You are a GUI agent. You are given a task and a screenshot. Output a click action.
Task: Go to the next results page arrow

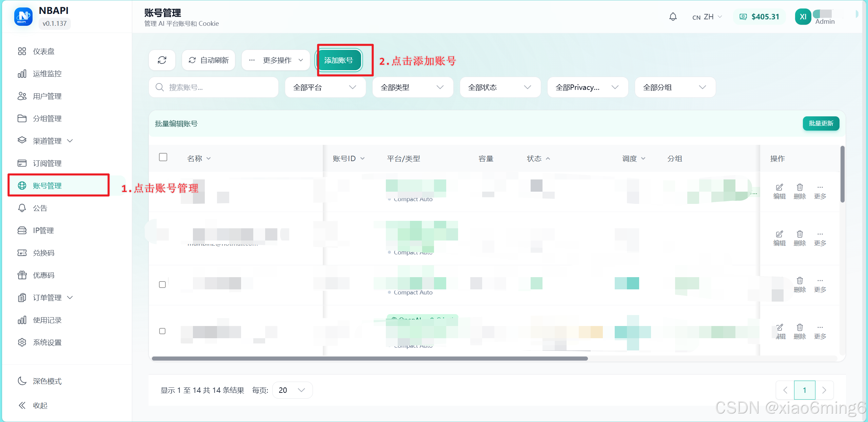pyautogui.click(x=824, y=390)
